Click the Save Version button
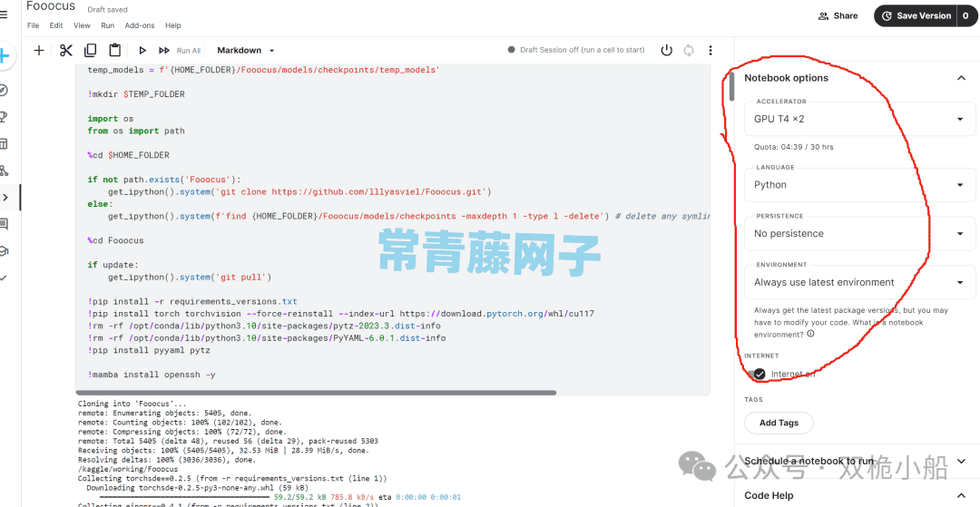Screen dimensions: 980x507 [x=915, y=15]
